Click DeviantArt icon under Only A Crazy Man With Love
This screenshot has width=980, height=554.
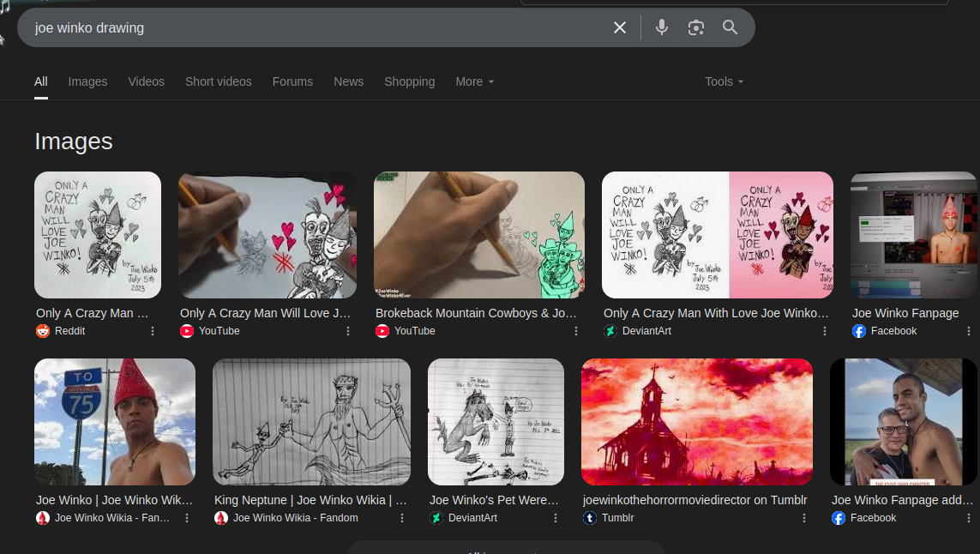[610, 331]
